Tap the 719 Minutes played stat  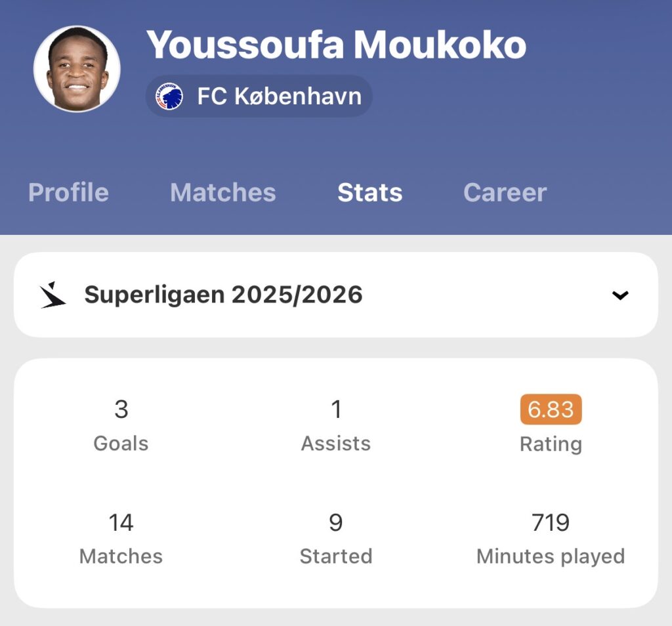pyautogui.click(x=551, y=523)
